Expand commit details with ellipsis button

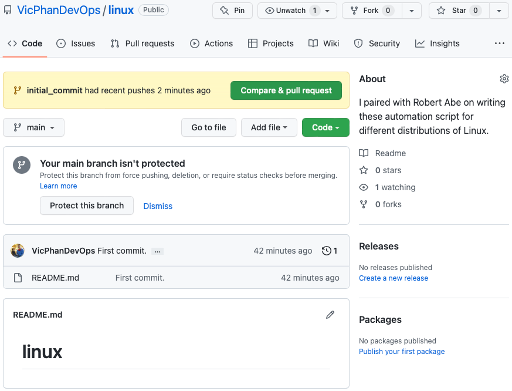[x=157, y=252]
